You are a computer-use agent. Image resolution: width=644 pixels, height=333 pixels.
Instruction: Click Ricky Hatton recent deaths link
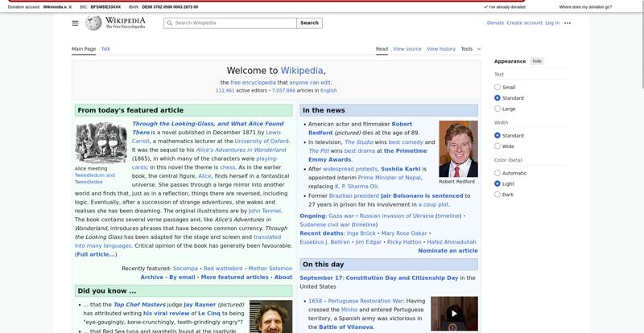(x=404, y=242)
